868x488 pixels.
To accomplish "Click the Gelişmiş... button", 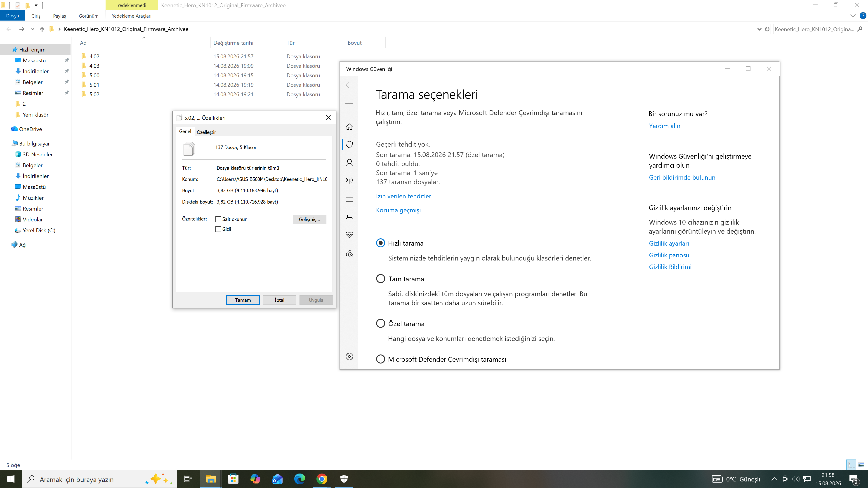I will 309,219.
